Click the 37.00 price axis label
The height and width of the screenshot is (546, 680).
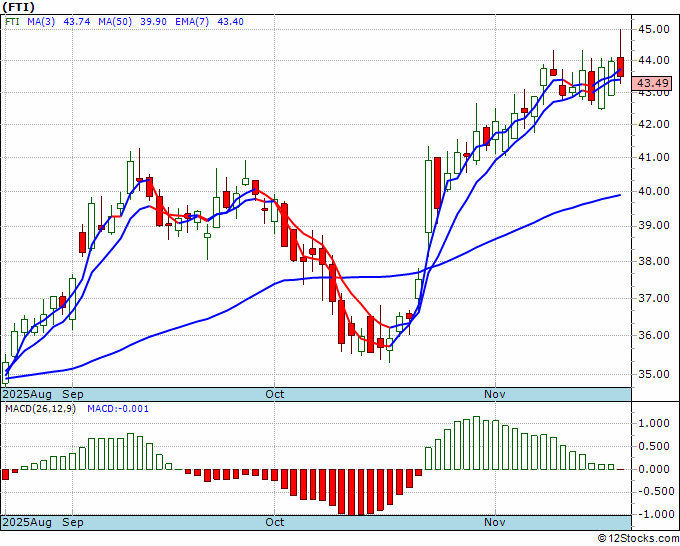(654, 298)
